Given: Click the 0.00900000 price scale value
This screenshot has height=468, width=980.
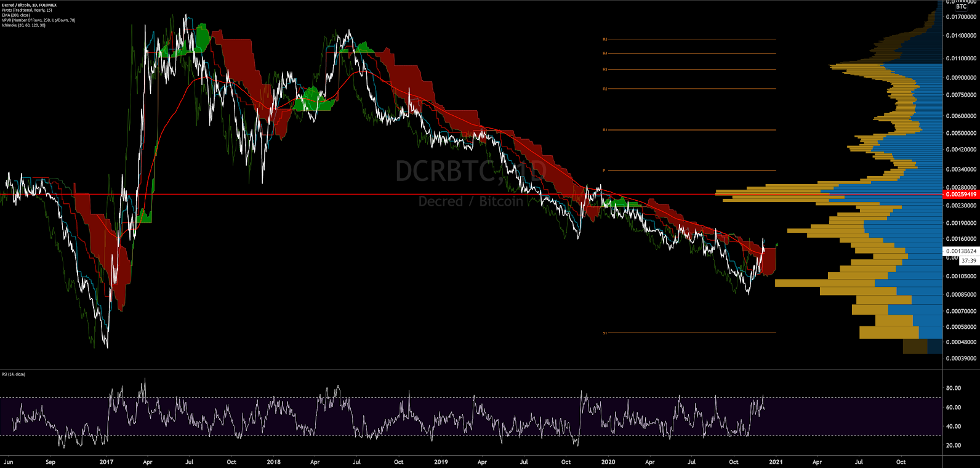Looking at the screenshot, I should click(x=961, y=78).
